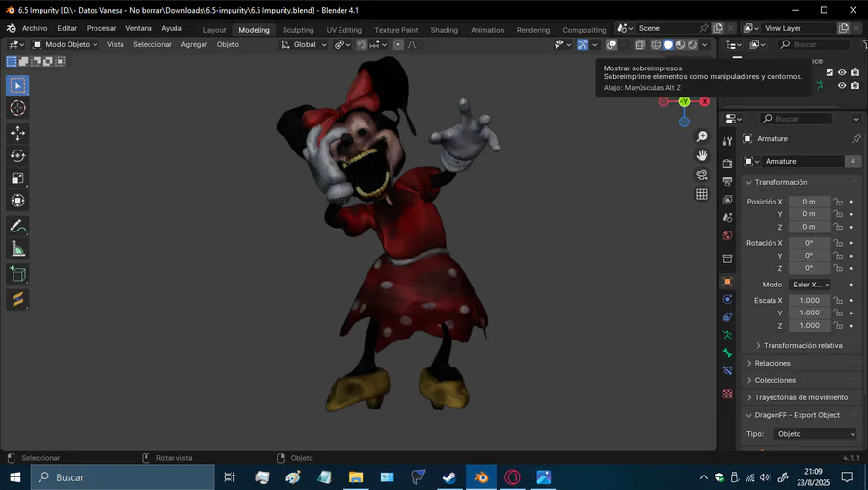Toggle show gizmos button

tap(583, 44)
